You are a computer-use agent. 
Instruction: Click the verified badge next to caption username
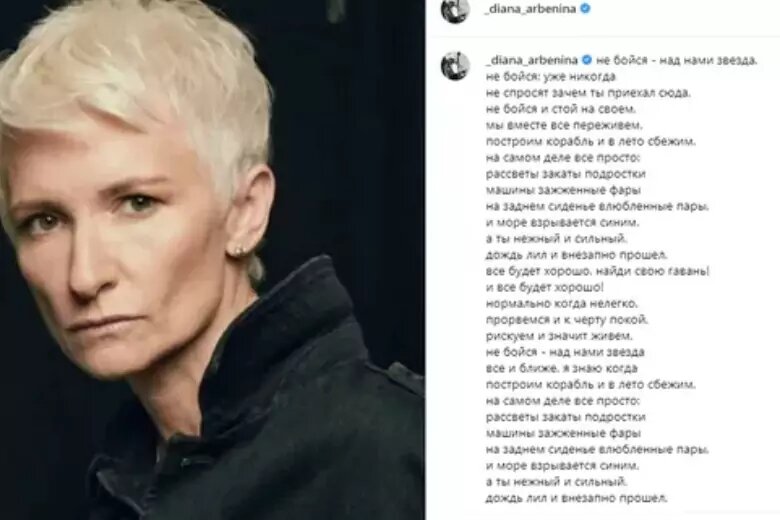(x=587, y=60)
